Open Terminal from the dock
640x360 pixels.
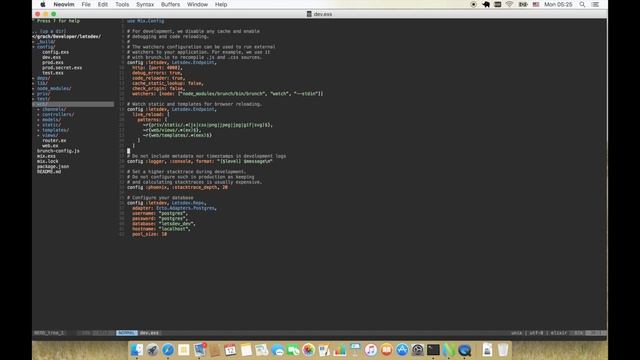click(x=433, y=350)
